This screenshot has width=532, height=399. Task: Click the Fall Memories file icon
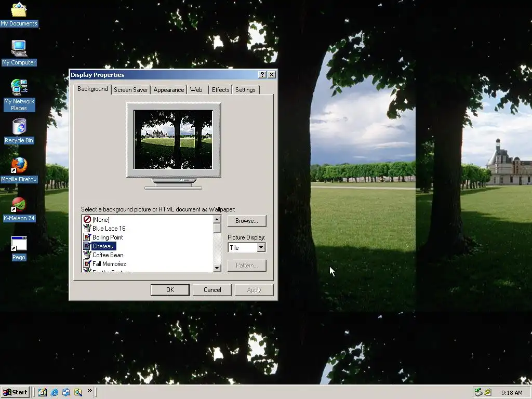tap(87, 263)
